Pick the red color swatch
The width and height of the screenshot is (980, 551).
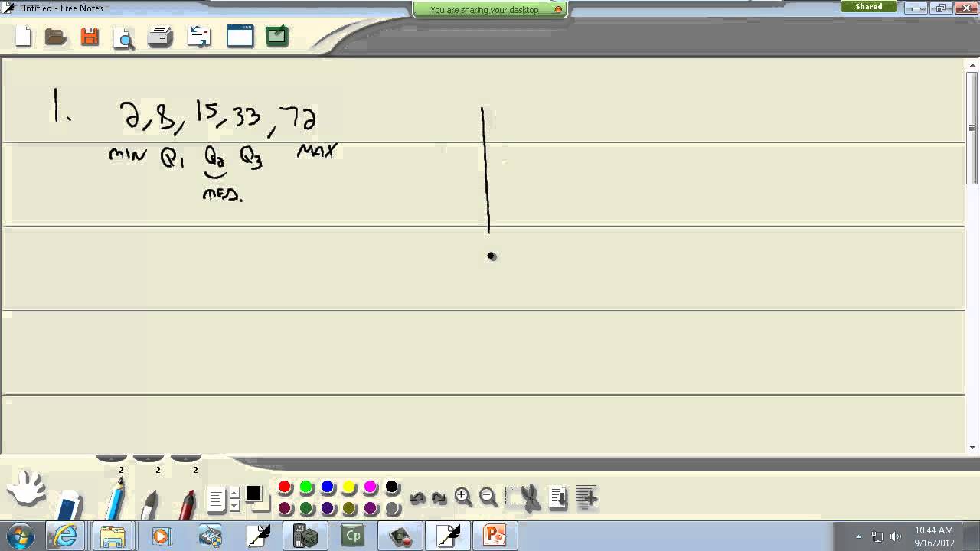coord(285,487)
